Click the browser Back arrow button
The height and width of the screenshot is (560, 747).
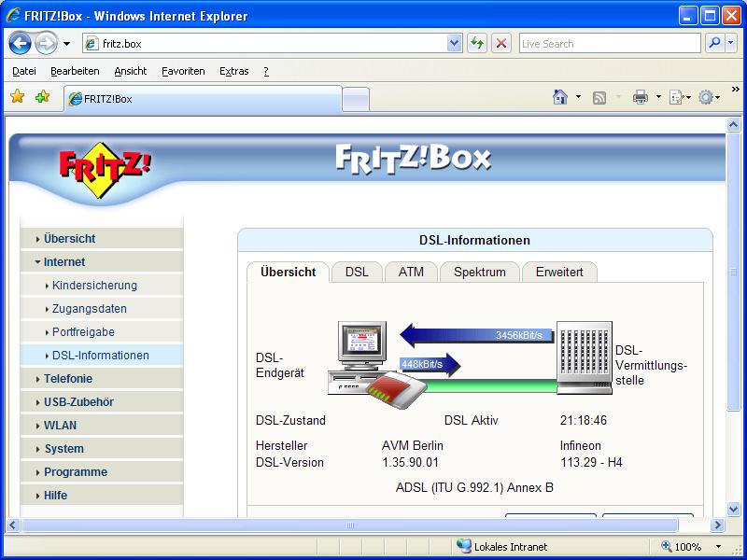(x=21, y=43)
